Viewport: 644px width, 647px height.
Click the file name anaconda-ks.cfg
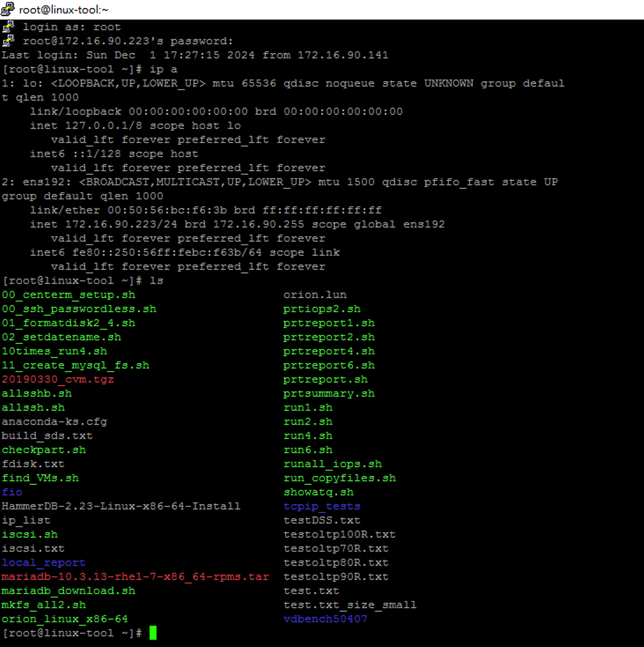click(x=54, y=422)
